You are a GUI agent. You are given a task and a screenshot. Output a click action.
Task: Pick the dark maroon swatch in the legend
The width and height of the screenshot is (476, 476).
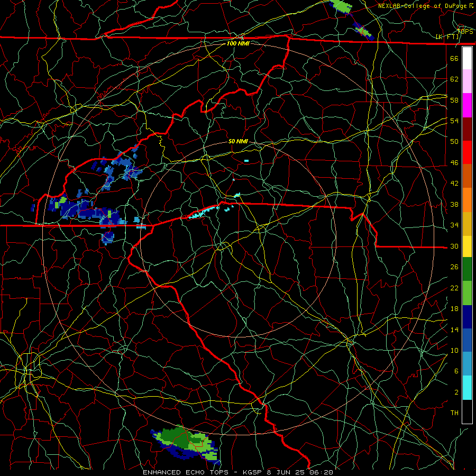point(467,129)
